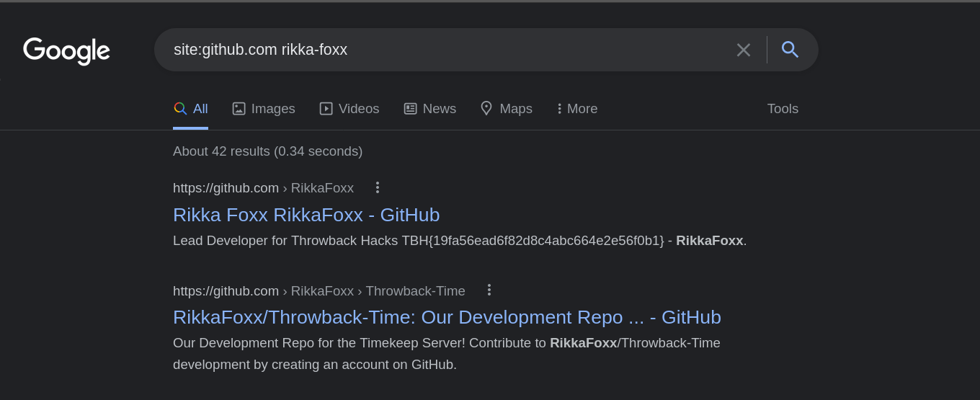Screen dimensions: 980x400
Task: Open the RikkaFoxx/Throwback-Time repo result
Action: coord(447,317)
